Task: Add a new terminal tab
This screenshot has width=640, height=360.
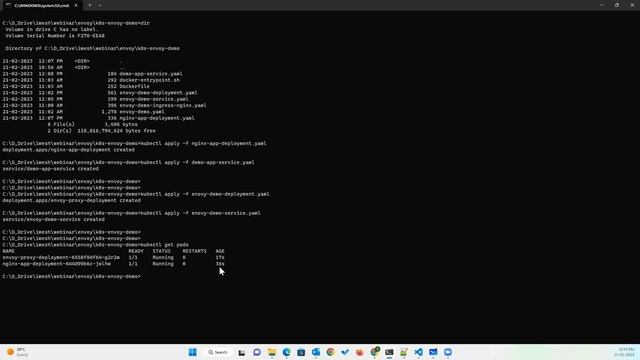Action: [90, 5]
